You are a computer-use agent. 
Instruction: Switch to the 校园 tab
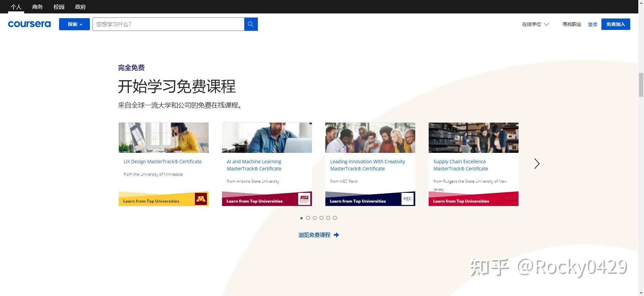click(x=59, y=7)
